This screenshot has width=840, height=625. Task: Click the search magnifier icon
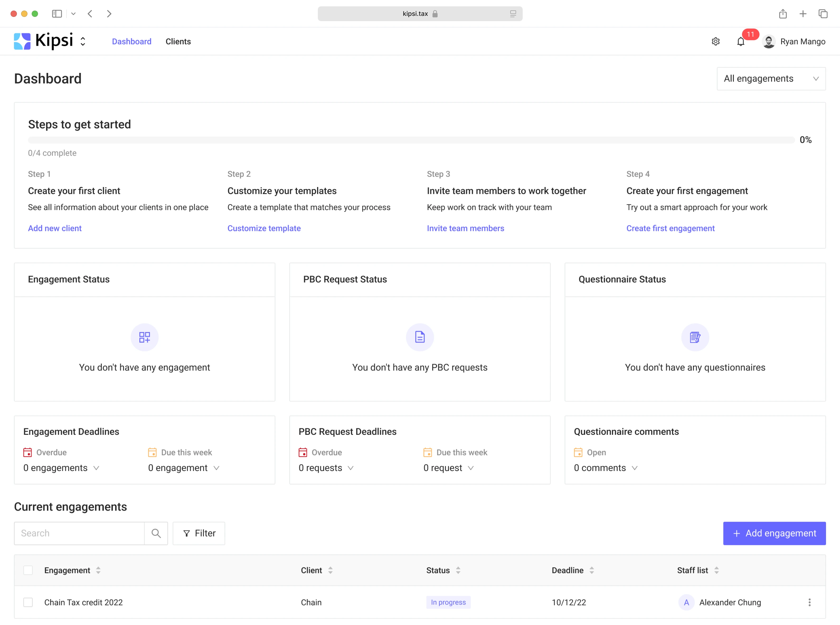coord(156,533)
